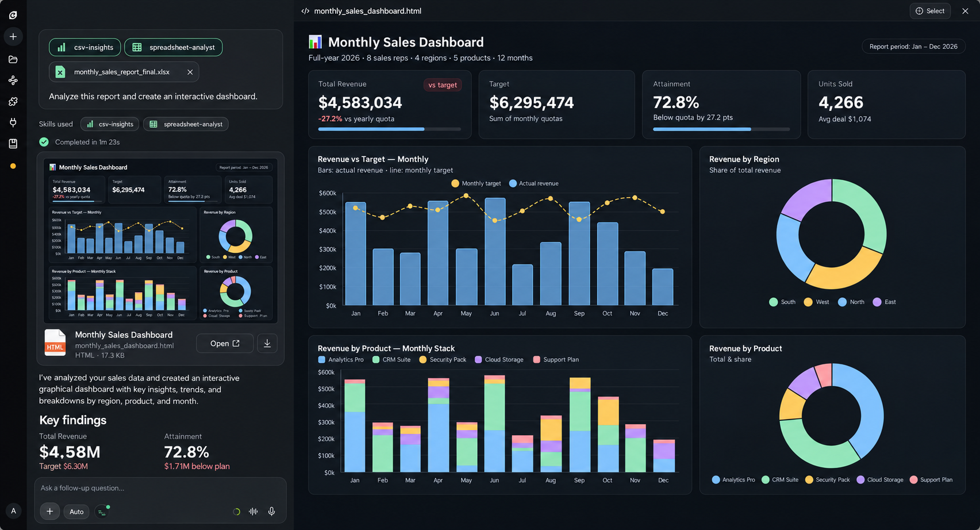Toggle the Monthly target legend item
This screenshot has height=530, width=980.
click(476, 183)
